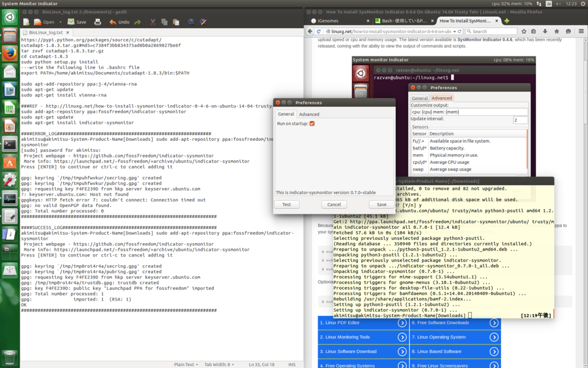Go to the Firefox home page

(556, 32)
